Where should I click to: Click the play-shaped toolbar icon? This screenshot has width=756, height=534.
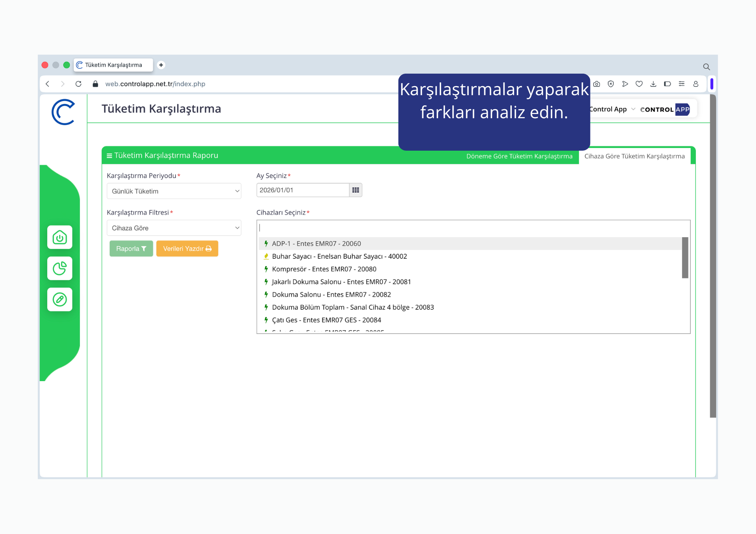(625, 84)
